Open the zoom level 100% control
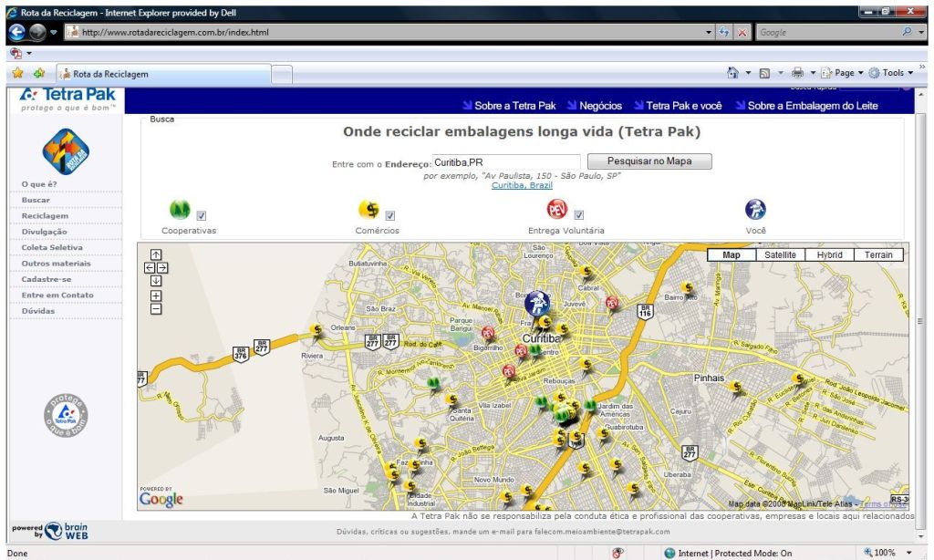This screenshot has width=934, height=560. tap(887, 553)
